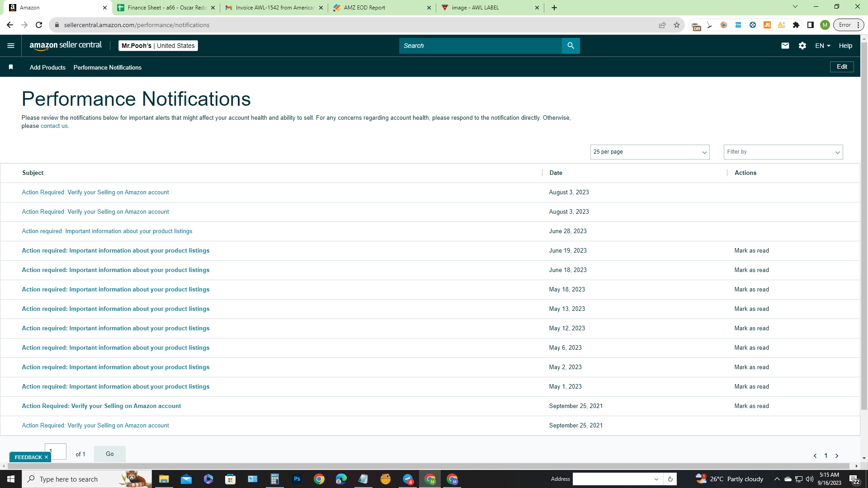Open the Chrome profile M avatar
Viewport: 868px width, 488px height.
click(825, 25)
